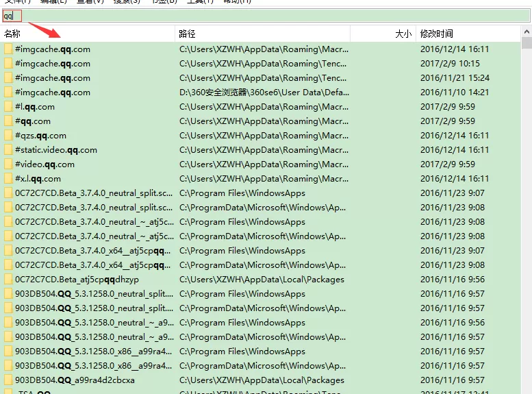Click the path cell of #qzs.qq.com
The width and height of the screenshot is (532, 394).
click(x=264, y=136)
